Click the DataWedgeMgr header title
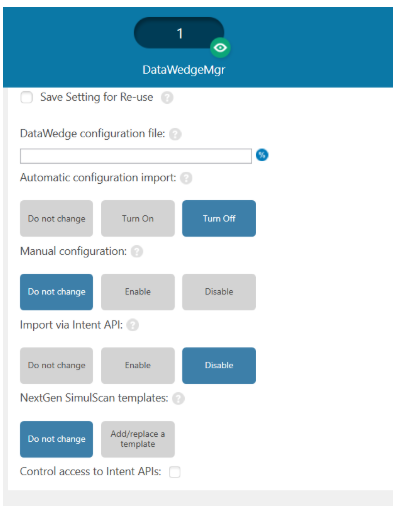Screen dimensions: 397x508 pos(184,70)
